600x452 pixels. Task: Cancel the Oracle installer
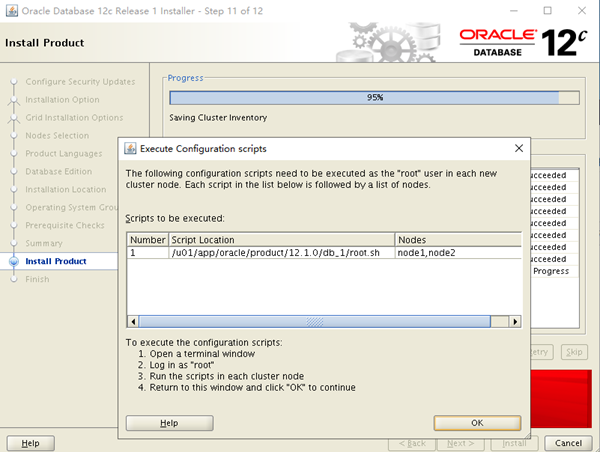(568, 443)
